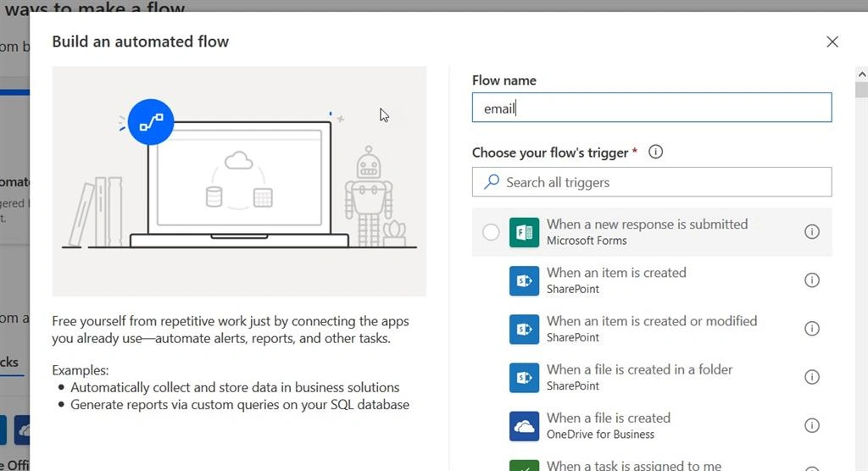This screenshot has height=471, width=868.
Task: Choose 'When an item is created' trigger
Action: point(652,280)
